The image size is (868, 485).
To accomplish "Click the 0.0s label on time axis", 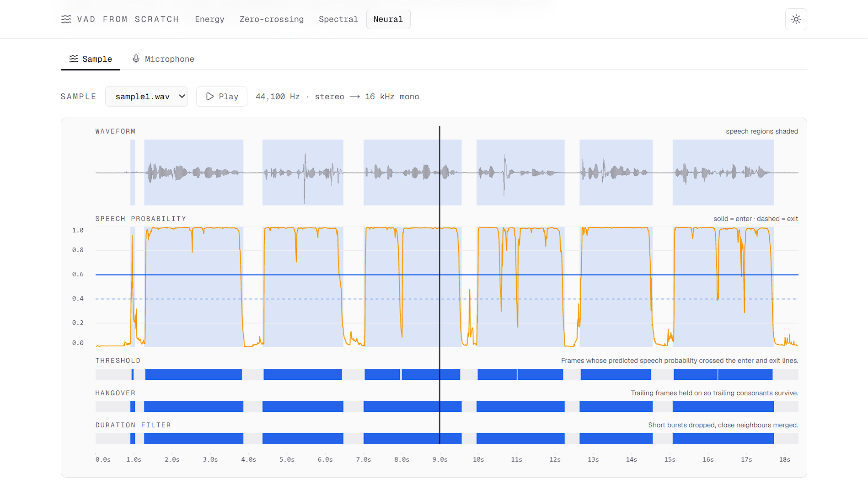I will 103,459.
